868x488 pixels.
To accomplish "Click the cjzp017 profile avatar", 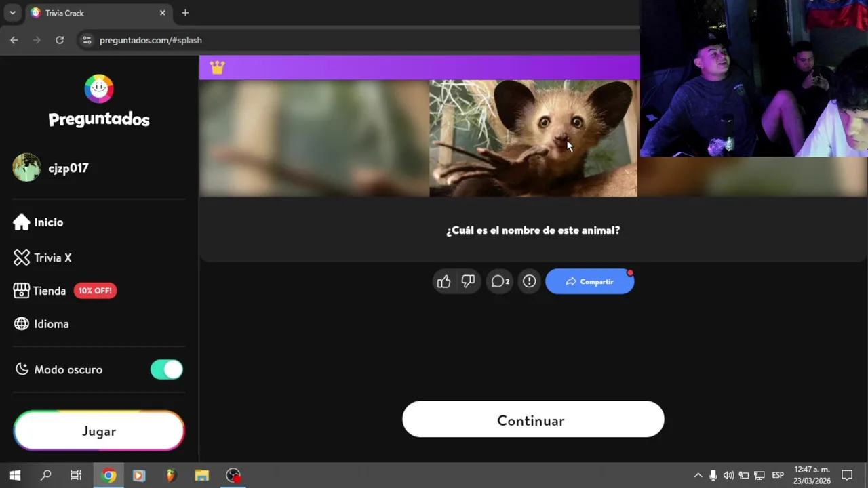I will (x=26, y=167).
